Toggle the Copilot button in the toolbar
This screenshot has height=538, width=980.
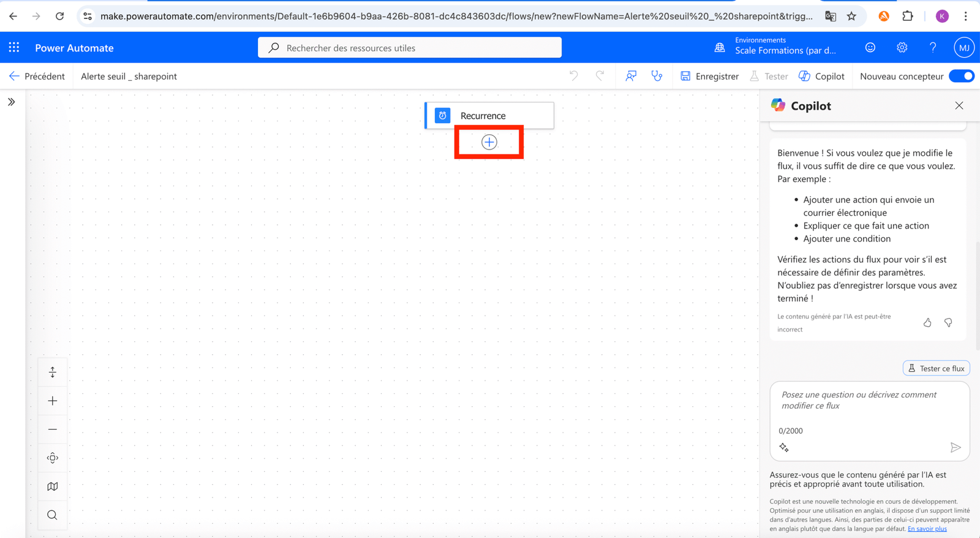point(821,76)
